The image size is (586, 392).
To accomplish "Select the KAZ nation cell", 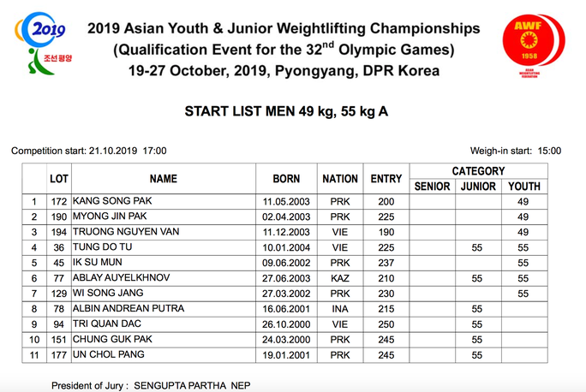I will 340,278.
